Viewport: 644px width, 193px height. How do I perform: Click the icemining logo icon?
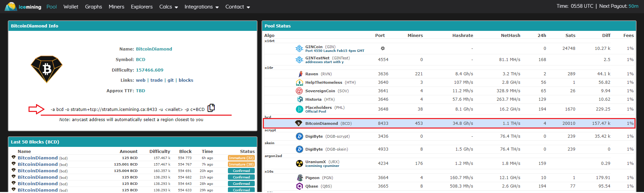[x=11, y=6]
